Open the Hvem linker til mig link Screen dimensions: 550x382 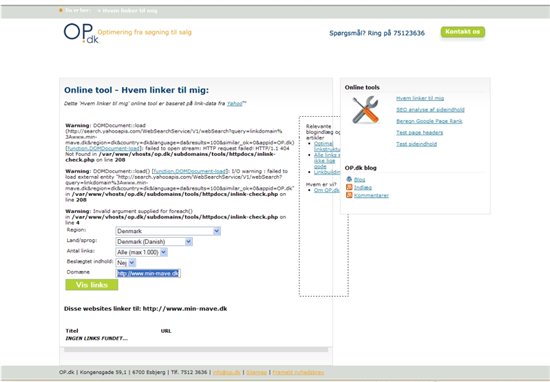(x=420, y=98)
